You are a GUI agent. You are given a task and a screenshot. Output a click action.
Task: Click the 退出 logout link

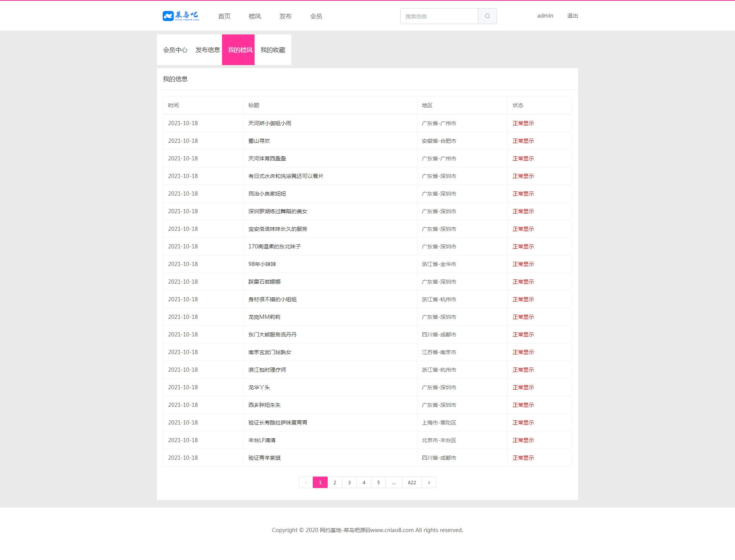(x=572, y=16)
